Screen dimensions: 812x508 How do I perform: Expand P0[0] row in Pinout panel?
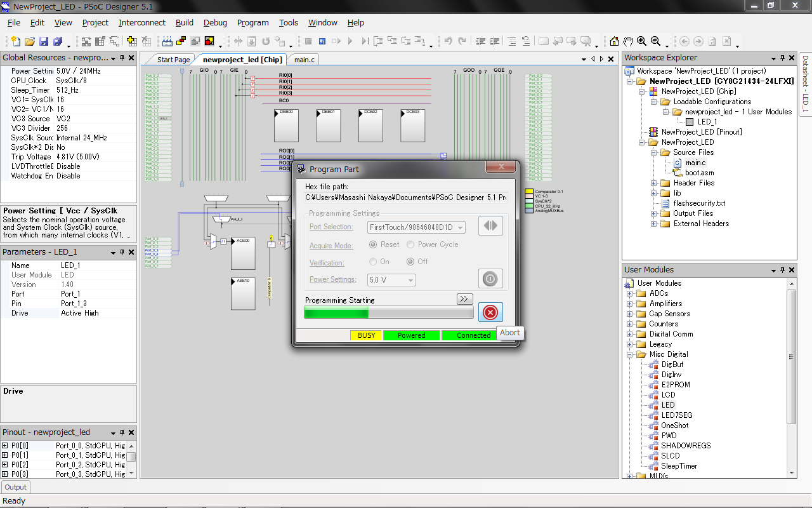coord(5,446)
